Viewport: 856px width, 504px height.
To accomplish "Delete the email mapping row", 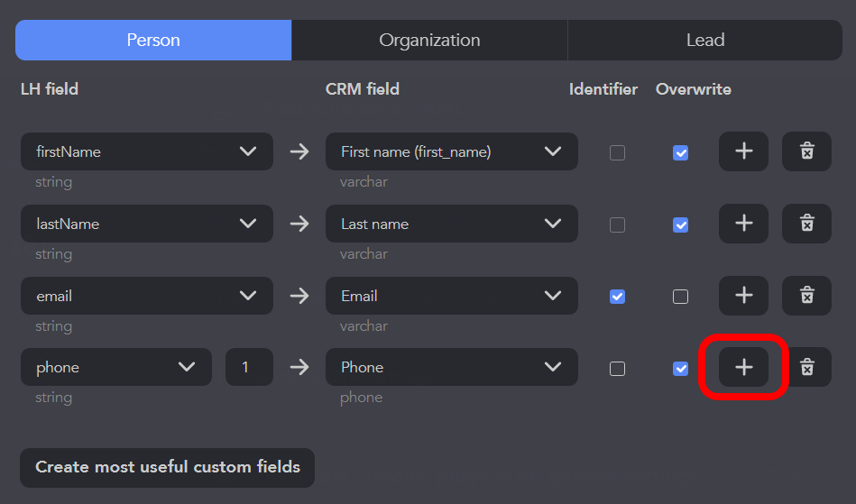I will (x=807, y=295).
